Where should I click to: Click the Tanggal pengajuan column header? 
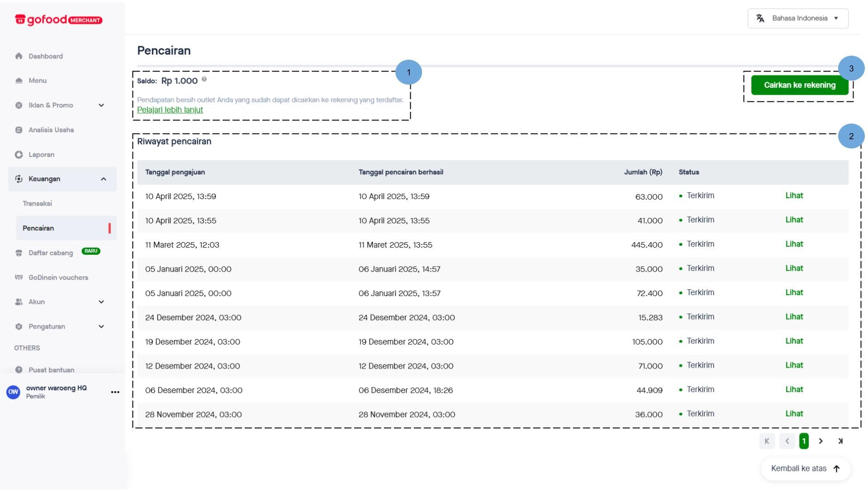point(175,172)
